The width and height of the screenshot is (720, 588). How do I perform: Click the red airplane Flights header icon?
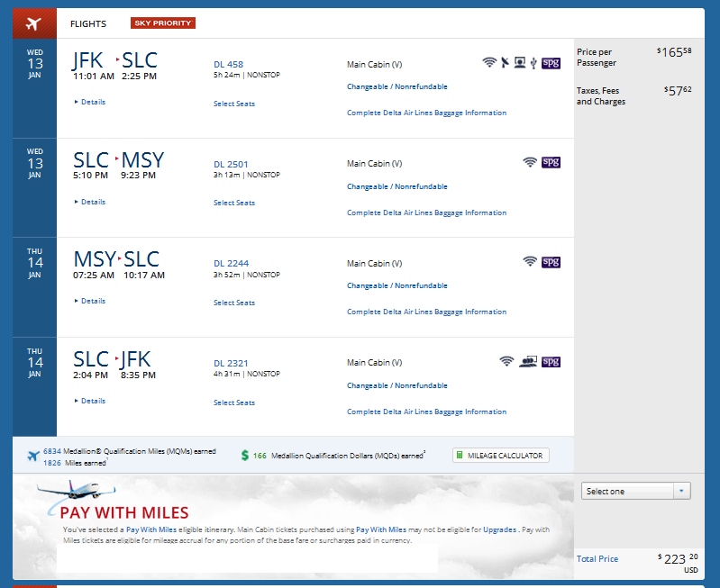click(x=34, y=23)
